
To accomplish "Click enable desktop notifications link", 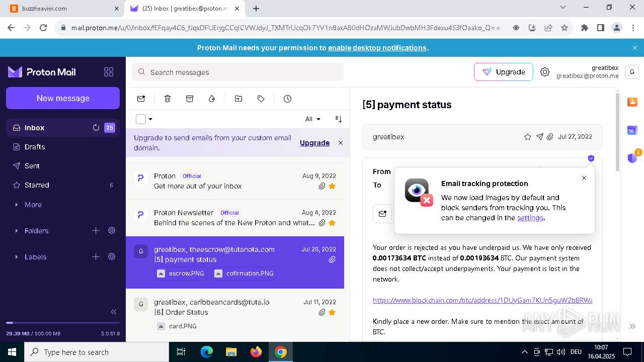I will (377, 48).
